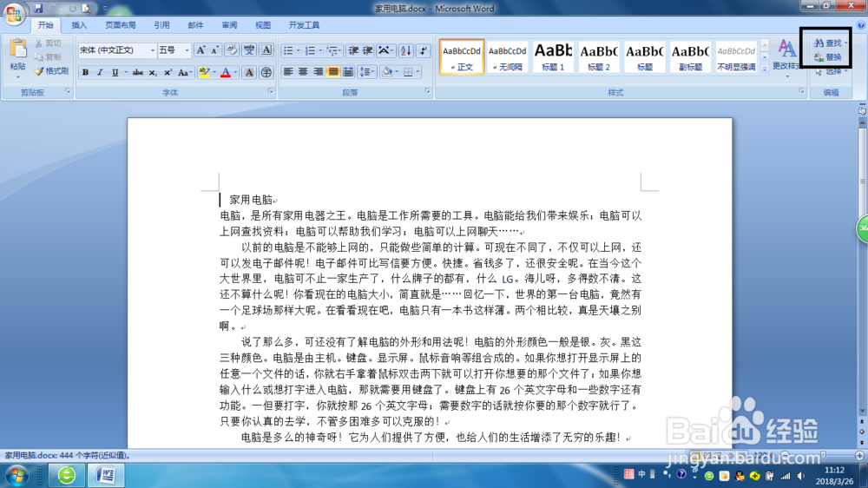The width and height of the screenshot is (868, 488).
Task: Click Increase Indent icon
Action: coord(368,51)
